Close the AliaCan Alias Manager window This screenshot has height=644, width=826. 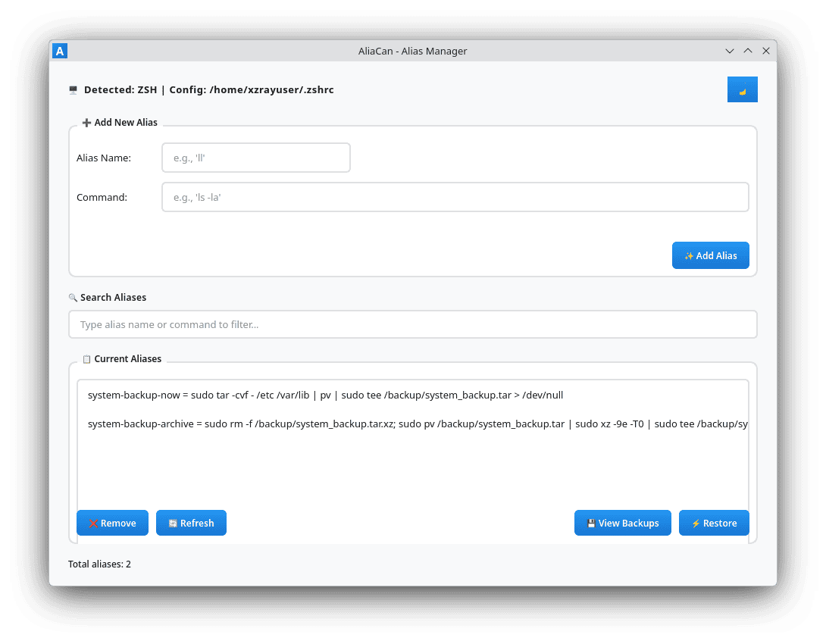tap(765, 51)
